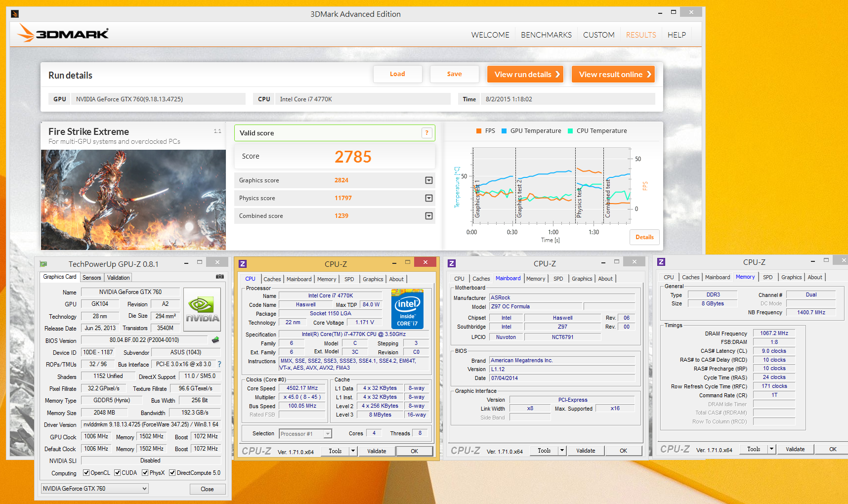Click the 3DMark logo
848x504 pixels.
63,33
